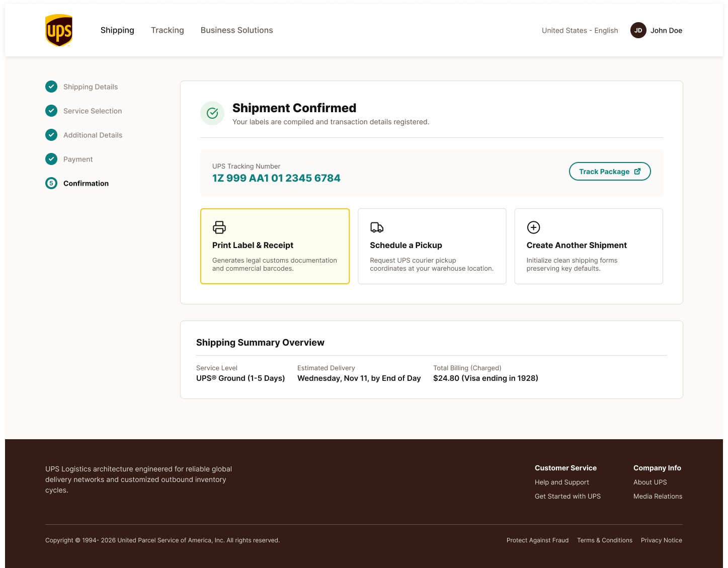Screen dimensions: 728x568
Task: Click the check icon beside Additional Details
Action: point(51,135)
